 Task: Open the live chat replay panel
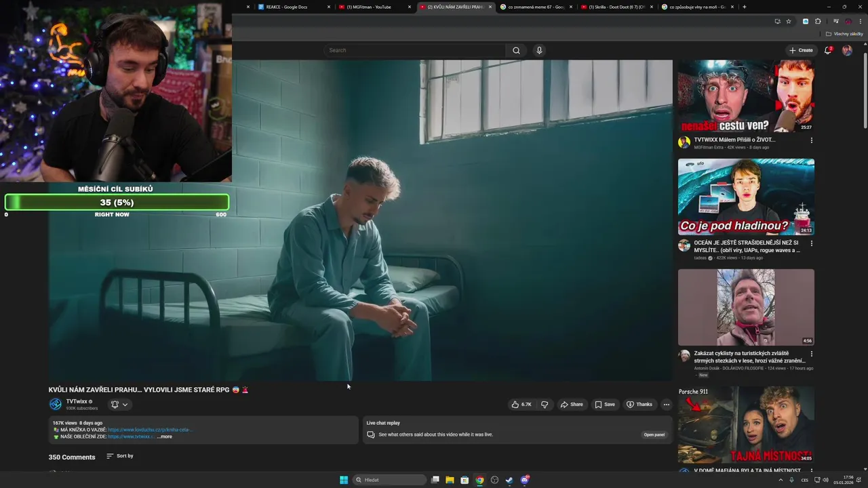pyautogui.click(x=654, y=434)
